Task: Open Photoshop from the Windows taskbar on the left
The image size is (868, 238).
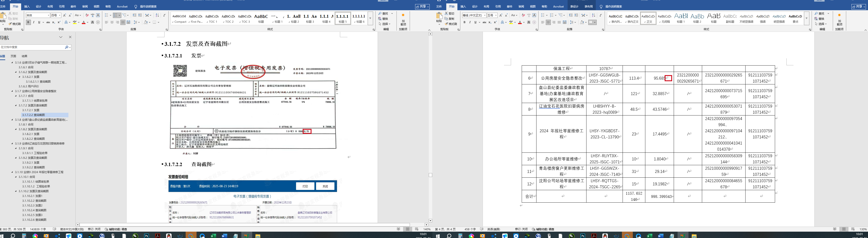Action: [147, 236]
